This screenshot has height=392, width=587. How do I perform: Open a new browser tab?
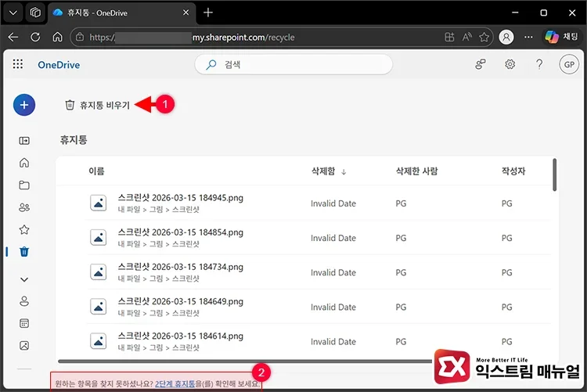pos(208,13)
